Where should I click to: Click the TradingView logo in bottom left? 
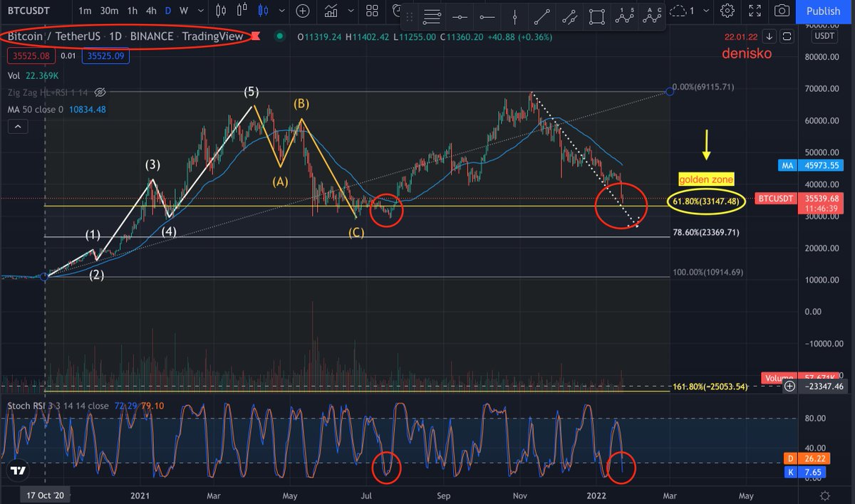[x=19, y=471]
